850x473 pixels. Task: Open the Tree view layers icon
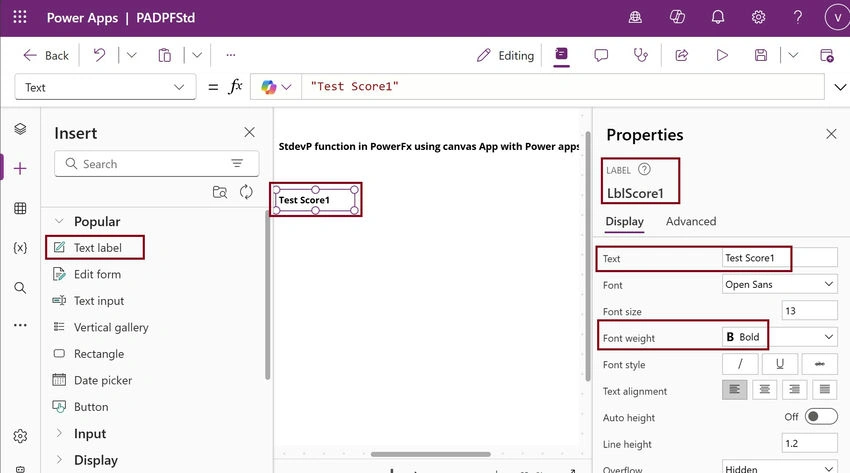click(x=20, y=128)
